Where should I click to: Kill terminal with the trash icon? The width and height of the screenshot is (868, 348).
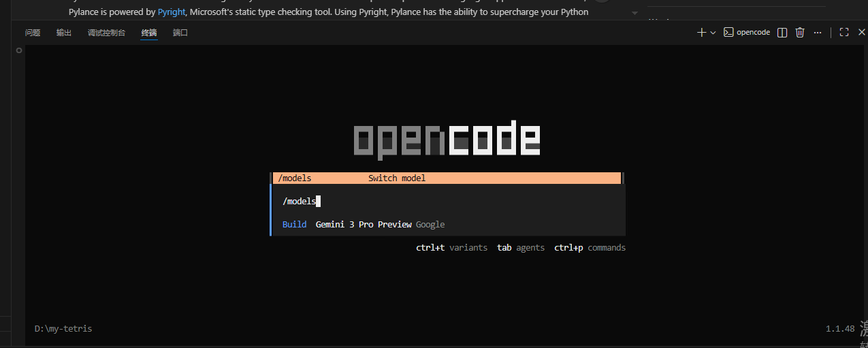[800, 32]
